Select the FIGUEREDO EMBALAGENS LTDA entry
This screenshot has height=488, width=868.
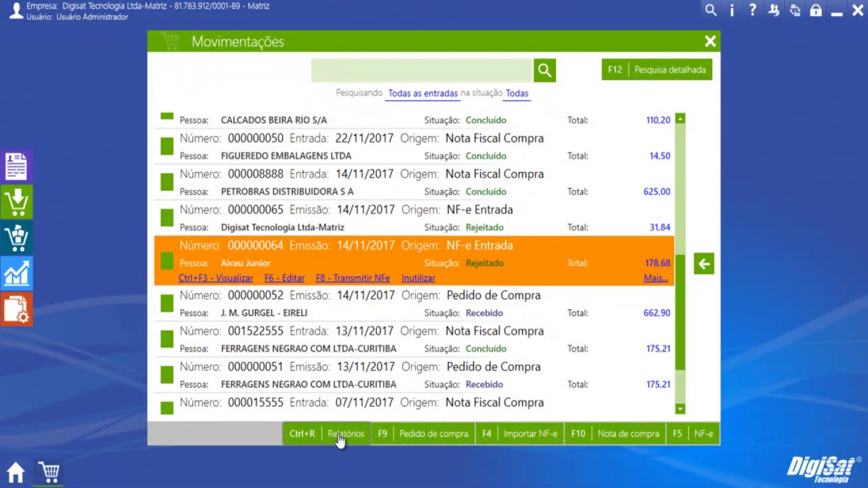(414, 146)
